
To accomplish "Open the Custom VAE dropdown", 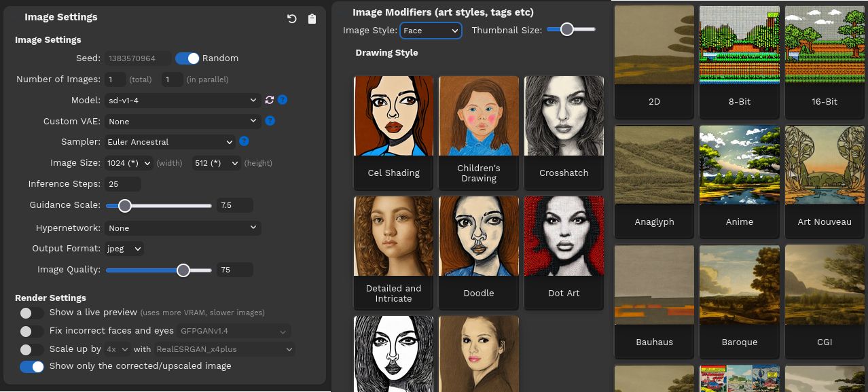I will (x=183, y=121).
